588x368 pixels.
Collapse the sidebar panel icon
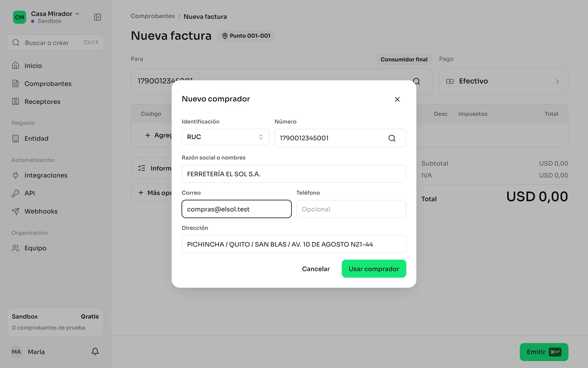(x=97, y=17)
